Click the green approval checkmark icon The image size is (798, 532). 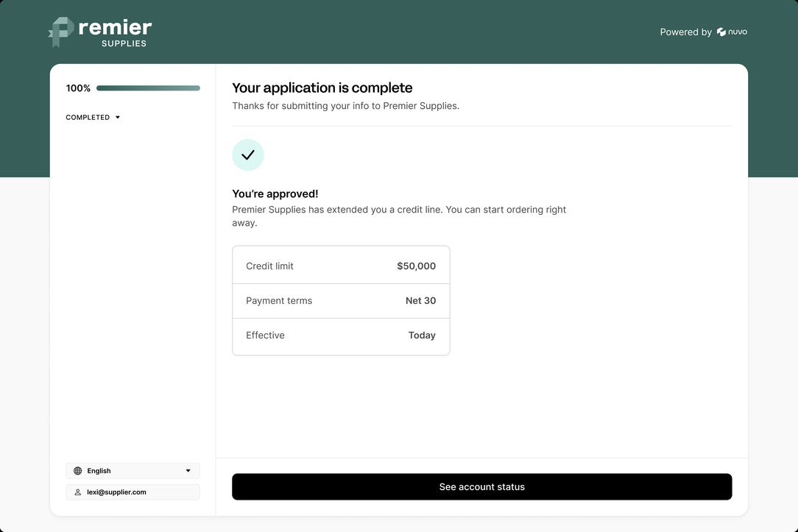(248, 155)
